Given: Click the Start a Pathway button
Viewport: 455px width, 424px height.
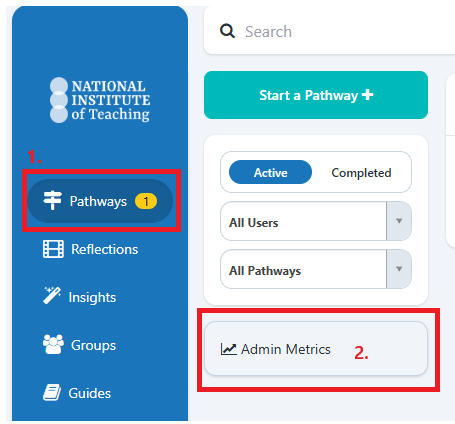Looking at the screenshot, I should pos(316,95).
